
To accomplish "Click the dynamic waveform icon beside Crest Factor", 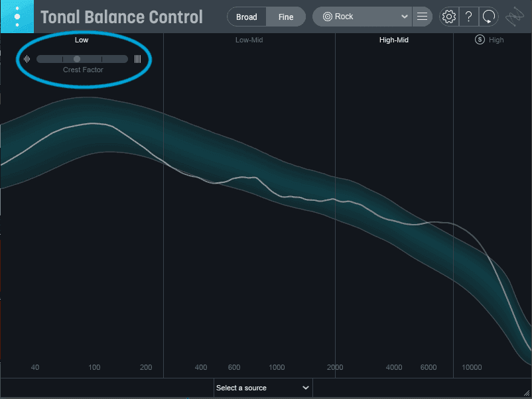I will pos(27,59).
